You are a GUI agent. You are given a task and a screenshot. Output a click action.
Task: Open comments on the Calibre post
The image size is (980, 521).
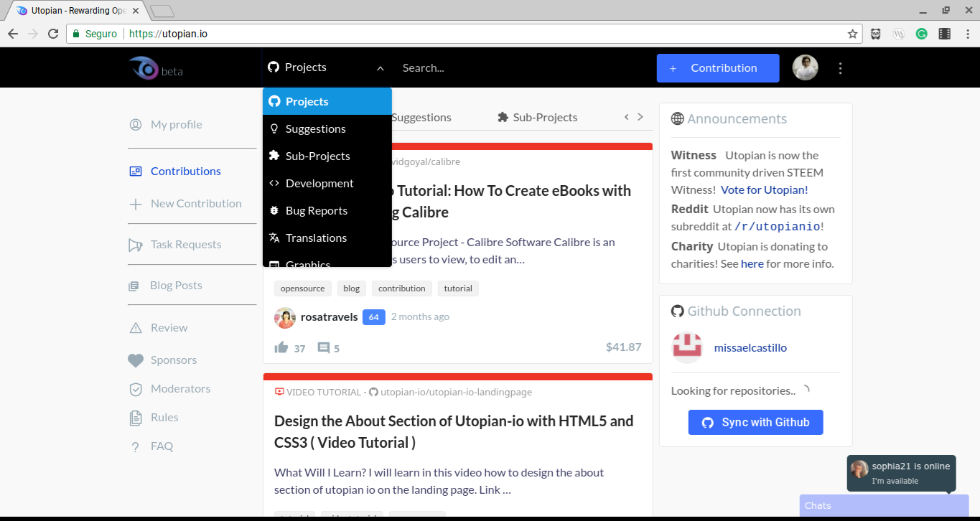point(324,348)
